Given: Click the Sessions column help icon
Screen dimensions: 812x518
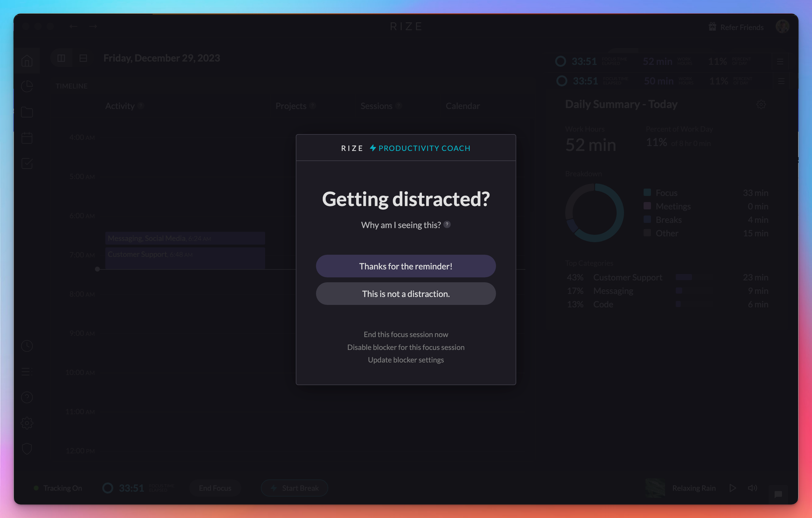Looking at the screenshot, I should [399, 106].
